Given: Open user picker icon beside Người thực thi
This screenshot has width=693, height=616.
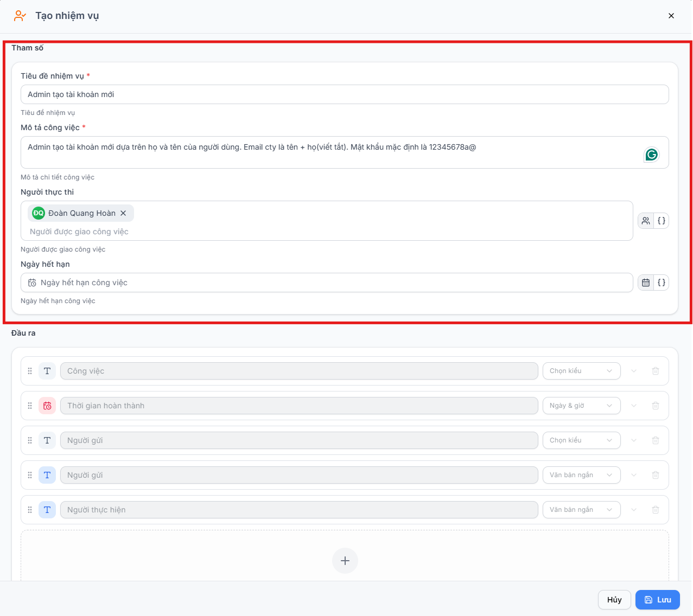Looking at the screenshot, I should (646, 221).
